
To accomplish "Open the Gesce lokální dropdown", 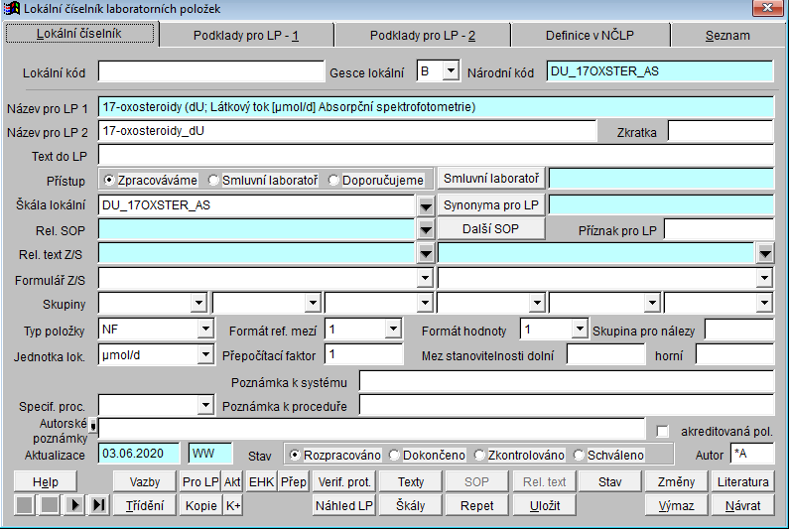I will click(451, 71).
